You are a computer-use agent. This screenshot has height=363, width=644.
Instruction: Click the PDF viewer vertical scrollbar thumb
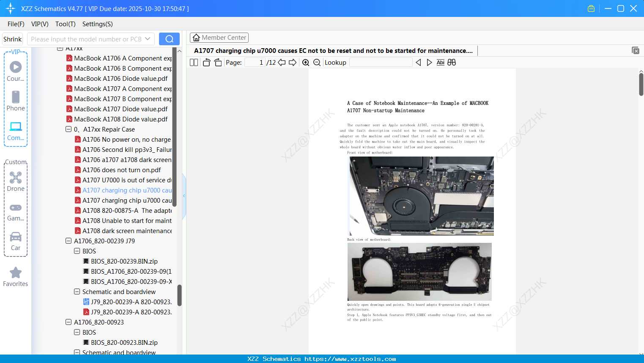coord(641,85)
